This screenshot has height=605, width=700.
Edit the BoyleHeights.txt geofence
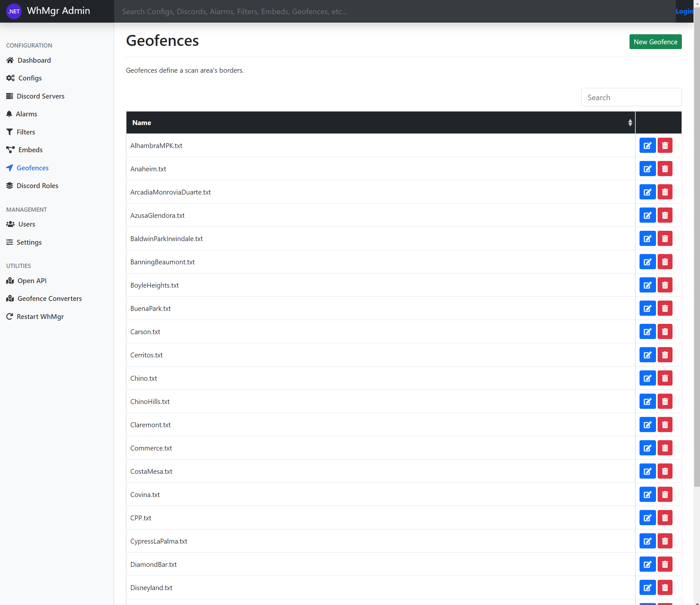pyautogui.click(x=647, y=285)
